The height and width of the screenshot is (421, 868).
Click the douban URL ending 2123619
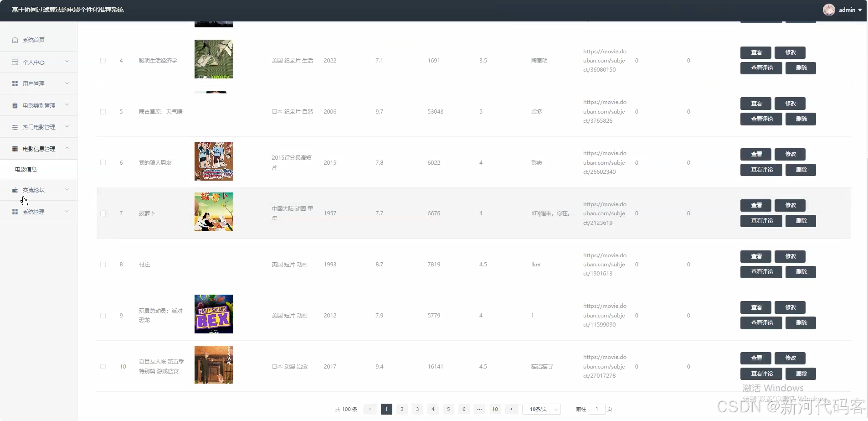(x=605, y=213)
